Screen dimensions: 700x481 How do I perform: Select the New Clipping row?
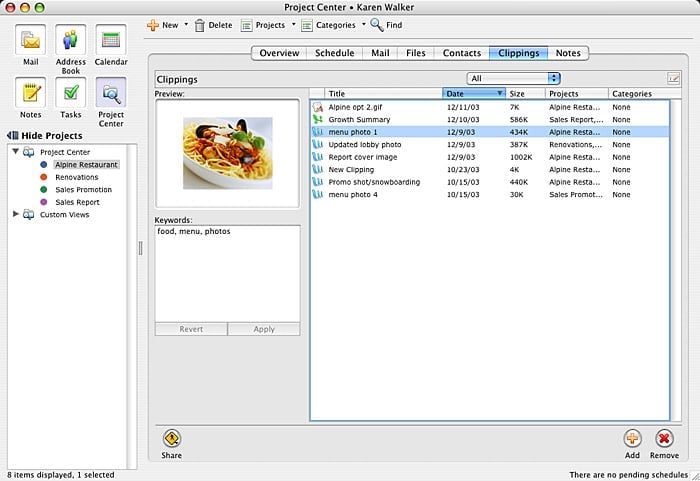[490, 170]
